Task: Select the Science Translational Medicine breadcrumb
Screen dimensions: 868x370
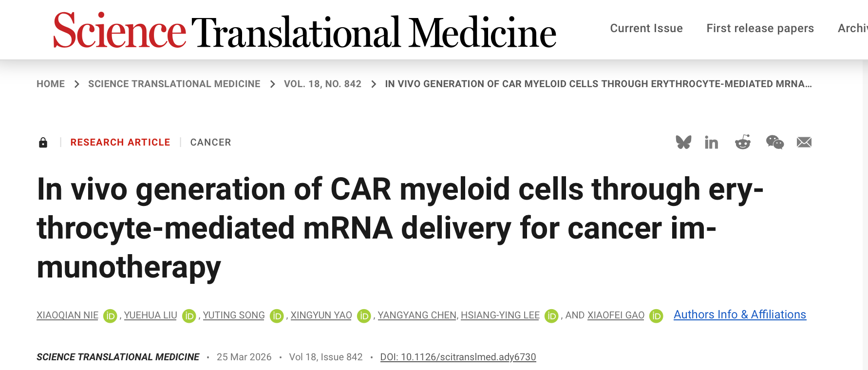Action: pyautogui.click(x=174, y=84)
